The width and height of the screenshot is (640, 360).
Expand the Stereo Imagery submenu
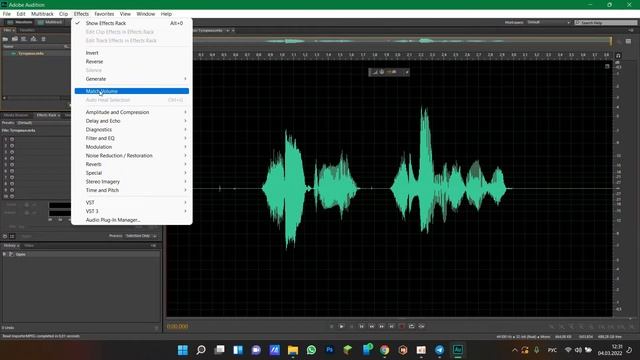(131, 182)
